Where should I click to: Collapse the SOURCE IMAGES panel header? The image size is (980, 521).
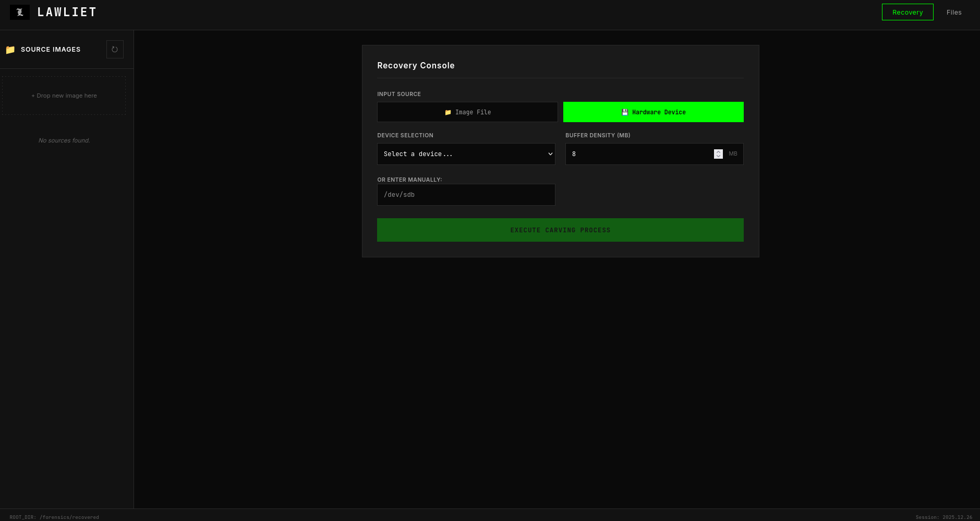(51, 50)
